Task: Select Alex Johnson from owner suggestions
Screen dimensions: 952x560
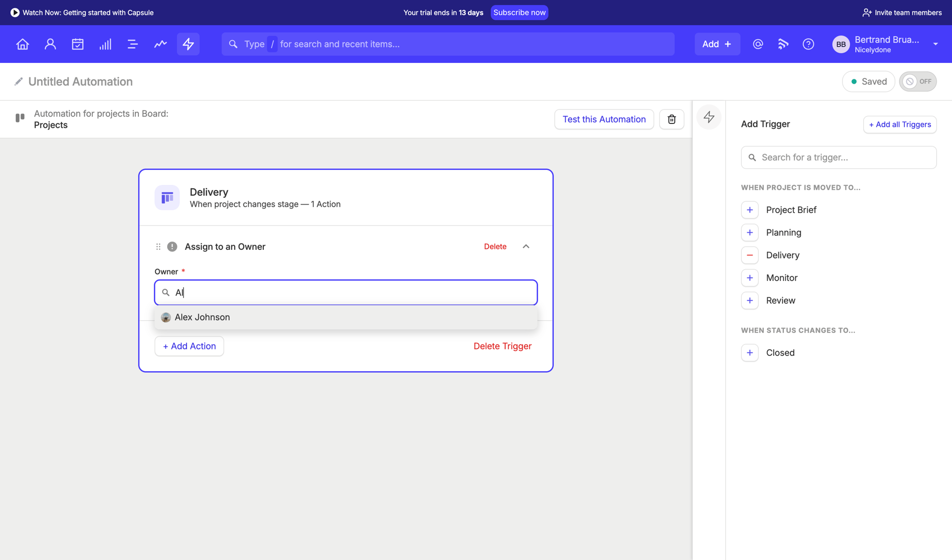Action: [202, 317]
